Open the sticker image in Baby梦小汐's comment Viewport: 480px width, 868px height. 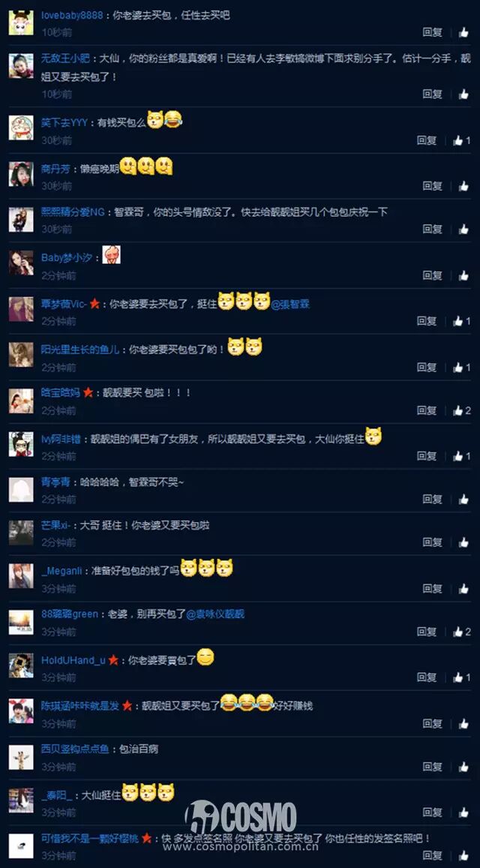pyautogui.click(x=111, y=254)
